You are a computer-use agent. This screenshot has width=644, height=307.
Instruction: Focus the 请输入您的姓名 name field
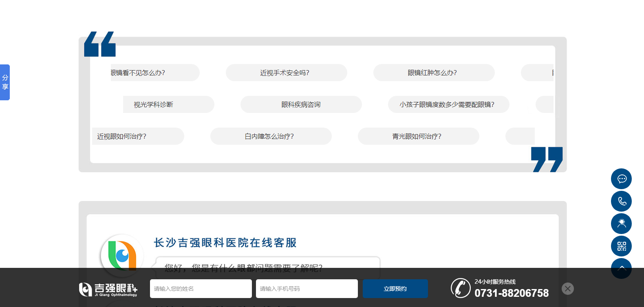pos(201,289)
